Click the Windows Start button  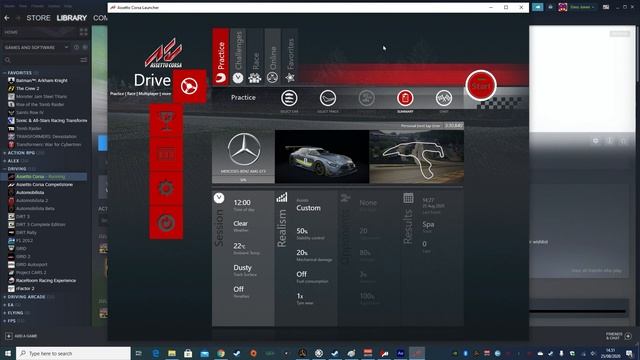pos(8,353)
